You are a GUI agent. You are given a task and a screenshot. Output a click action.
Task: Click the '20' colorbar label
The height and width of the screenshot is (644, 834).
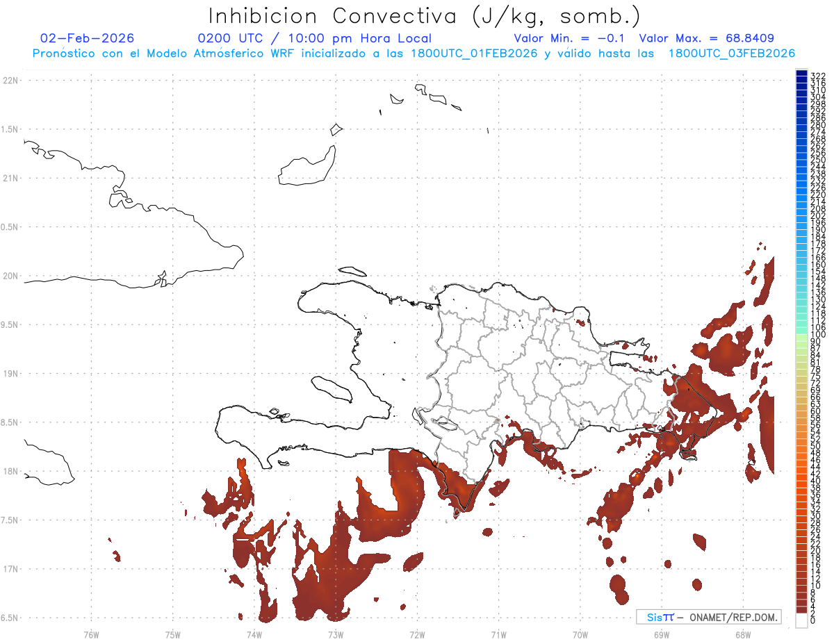815,550
